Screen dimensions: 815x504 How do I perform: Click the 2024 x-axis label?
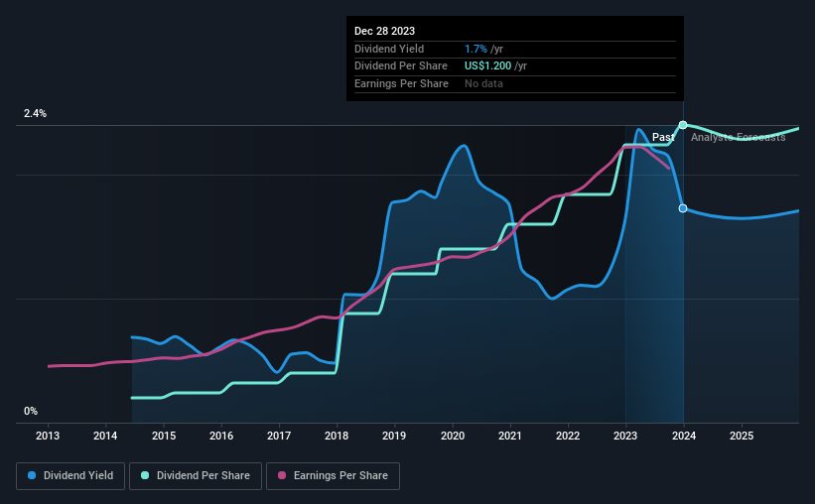(x=684, y=436)
